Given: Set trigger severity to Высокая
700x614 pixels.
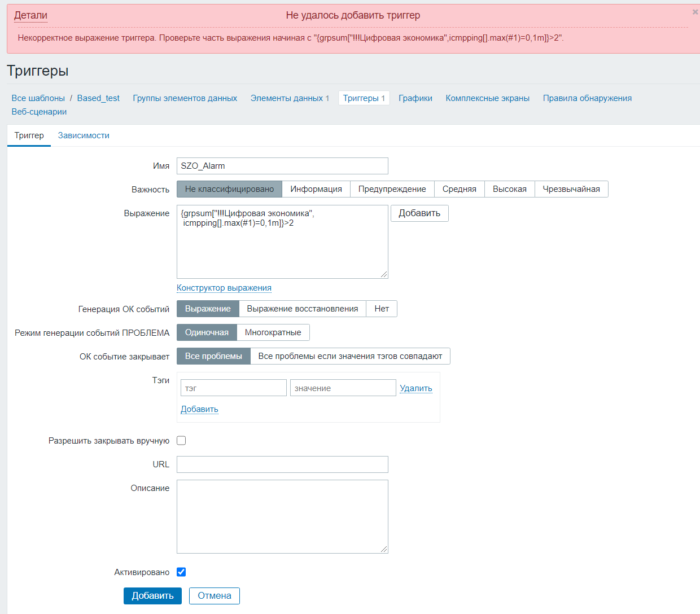Looking at the screenshot, I should 509,189.
